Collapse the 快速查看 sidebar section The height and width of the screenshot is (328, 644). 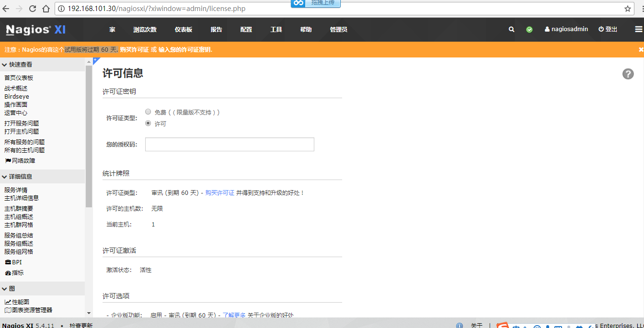42,65
